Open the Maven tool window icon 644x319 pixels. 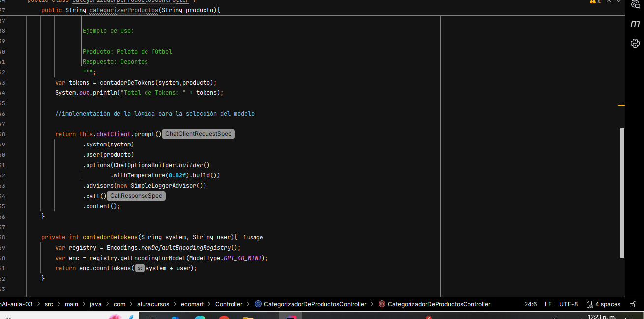click(635, 23)
